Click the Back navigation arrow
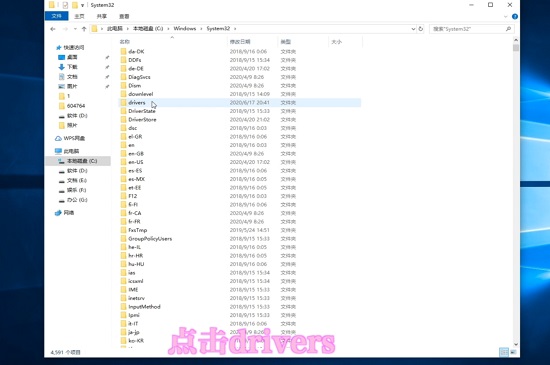 click(x=53, y=29)
